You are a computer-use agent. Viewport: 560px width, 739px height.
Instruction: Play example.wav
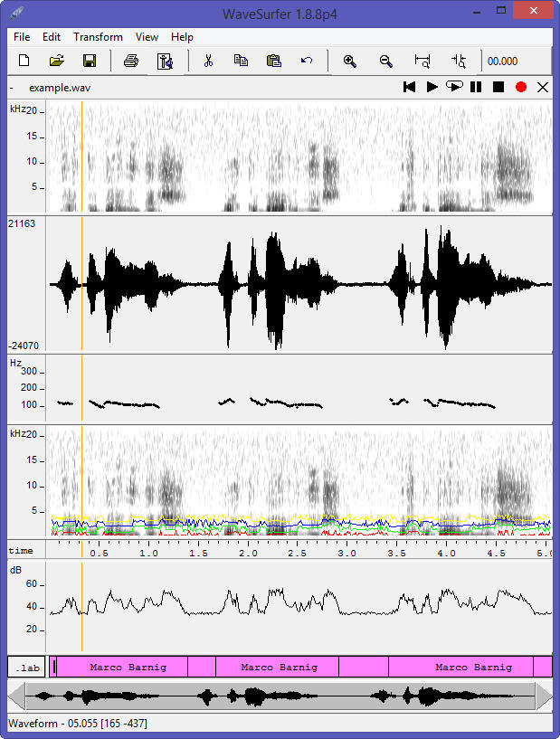coord(432,87)
